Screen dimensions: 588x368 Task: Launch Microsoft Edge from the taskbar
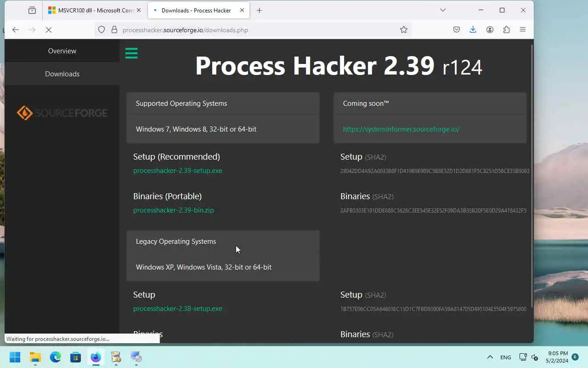coord(56,357)
